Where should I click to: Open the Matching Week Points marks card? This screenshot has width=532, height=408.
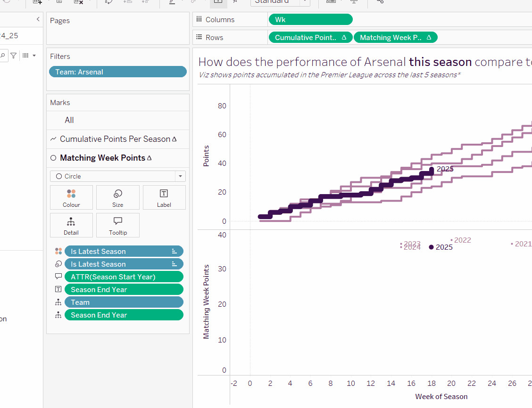click(x=118, y=158)
